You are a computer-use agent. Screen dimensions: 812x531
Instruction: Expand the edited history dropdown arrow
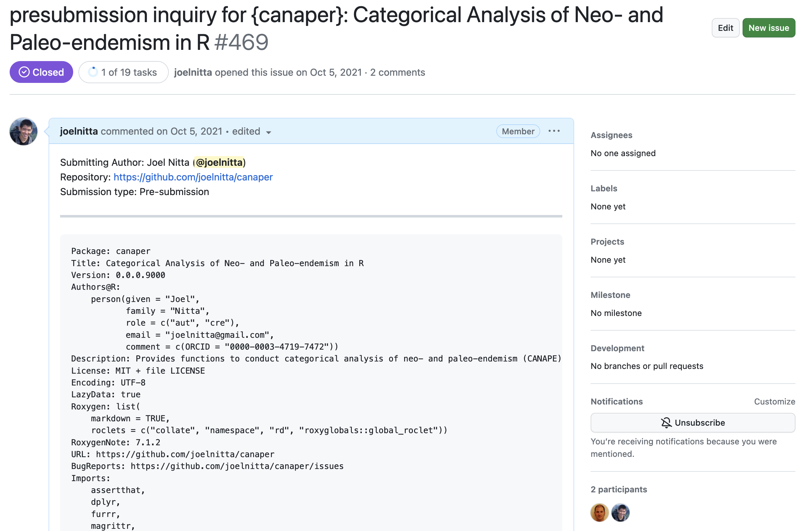pos(268,132)
